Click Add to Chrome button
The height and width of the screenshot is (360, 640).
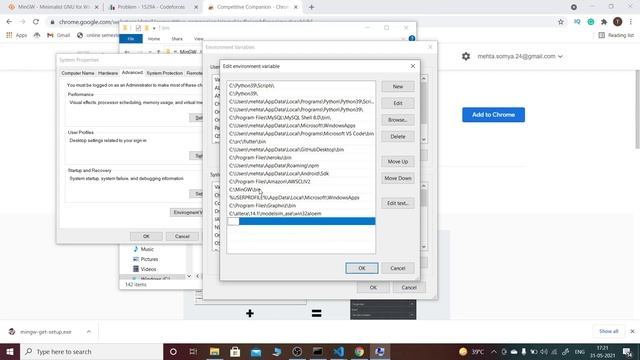[493, 115]
